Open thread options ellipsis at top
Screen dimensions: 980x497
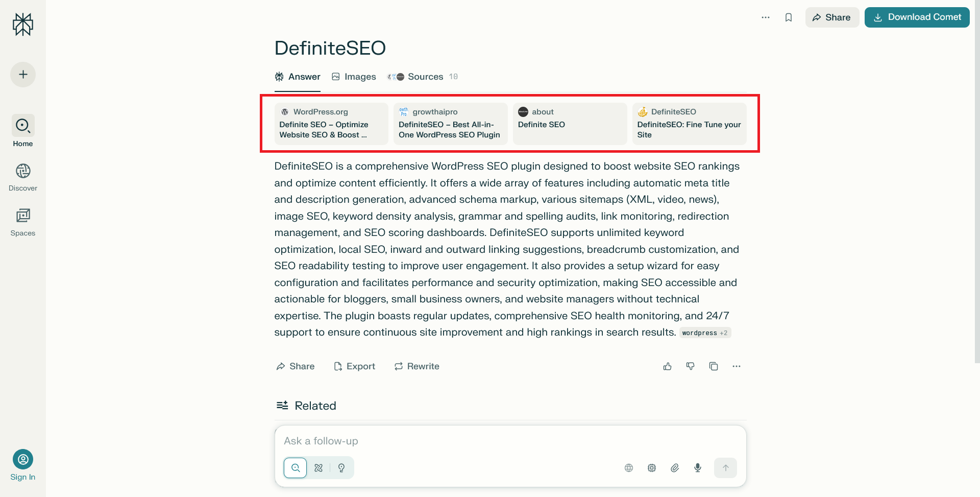pyautogui.click(x=766, y=17)
